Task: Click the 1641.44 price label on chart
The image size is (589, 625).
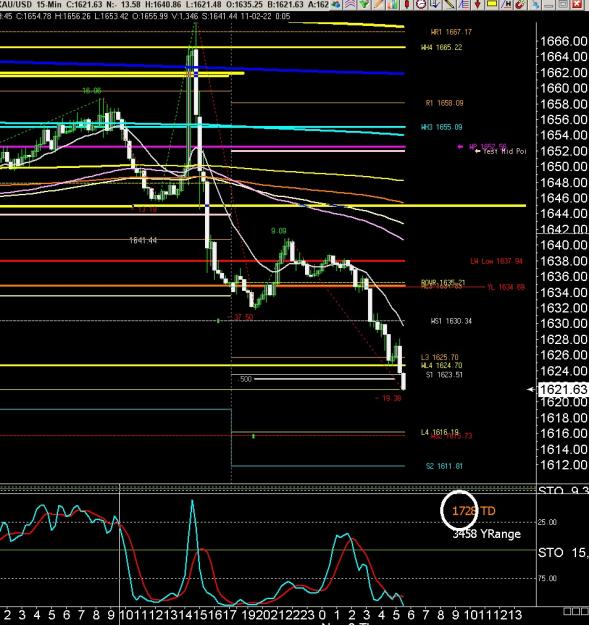Action: pyautogui.click(x=143, y=240)
